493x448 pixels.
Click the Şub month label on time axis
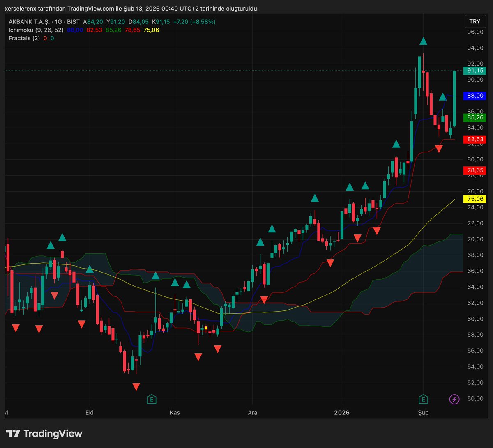tap(423, 413)
